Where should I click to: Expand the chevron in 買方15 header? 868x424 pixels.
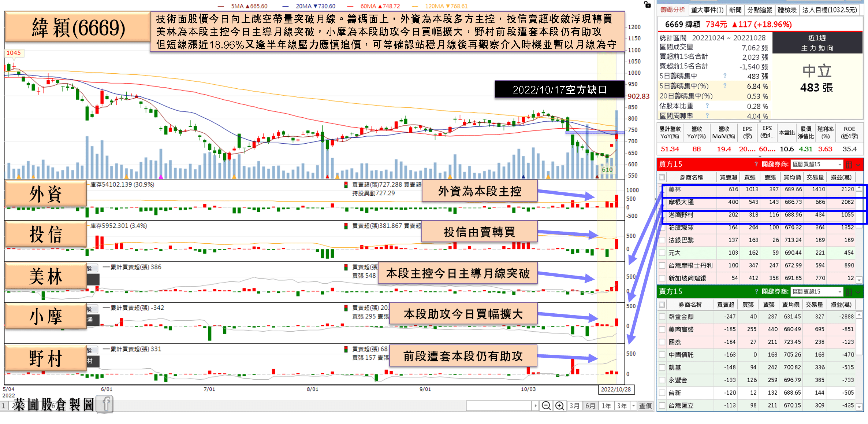tap(858, 165)
